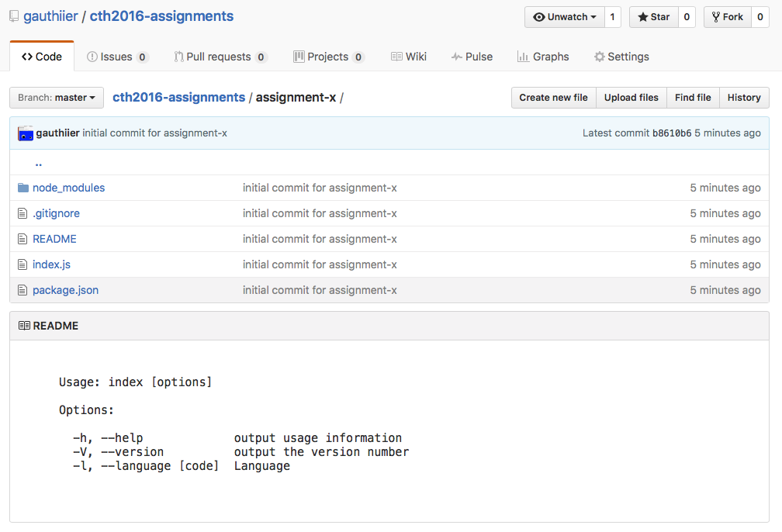Fork this repository
Screen dimensions: 782x532
pos(727,17)
